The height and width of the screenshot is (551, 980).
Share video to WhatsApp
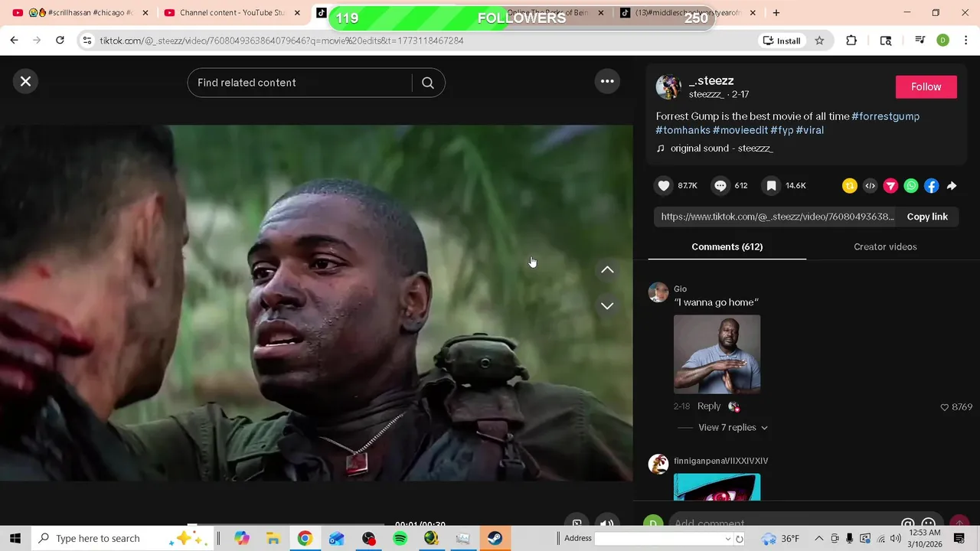click(x=911, y=185)
